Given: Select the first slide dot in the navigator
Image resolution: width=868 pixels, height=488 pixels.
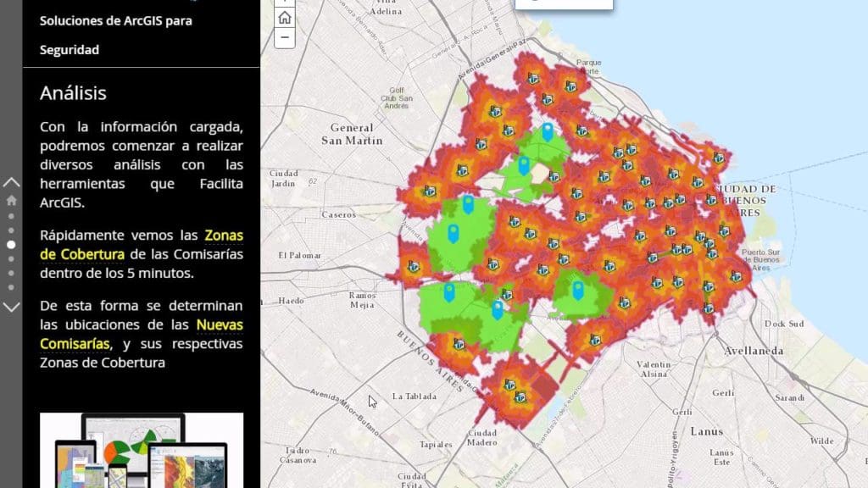Looking at the screenshot, I should click(x=11, y=217).
